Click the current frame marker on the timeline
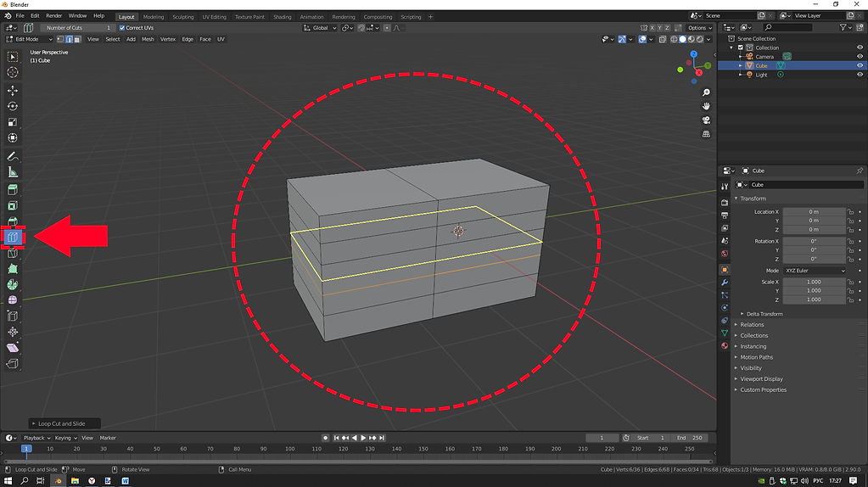 26,449
